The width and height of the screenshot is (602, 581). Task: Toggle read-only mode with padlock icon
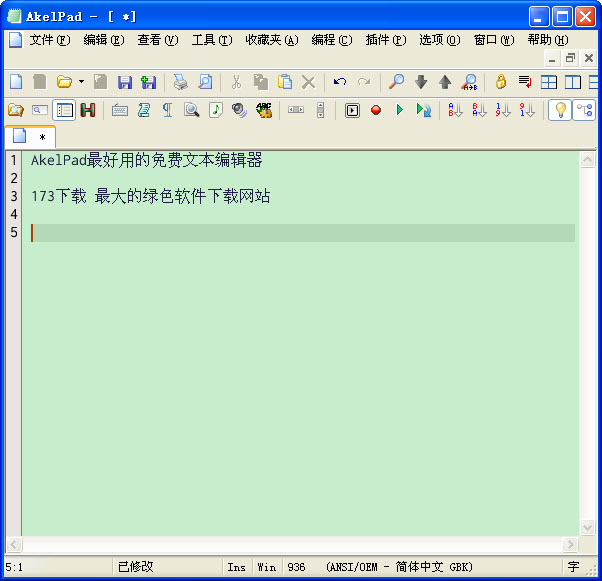click(501, 82)
